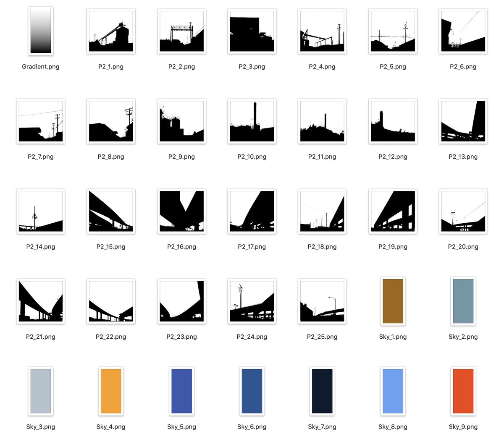Select the P2_17.png thumbnail

coord(252,211)
